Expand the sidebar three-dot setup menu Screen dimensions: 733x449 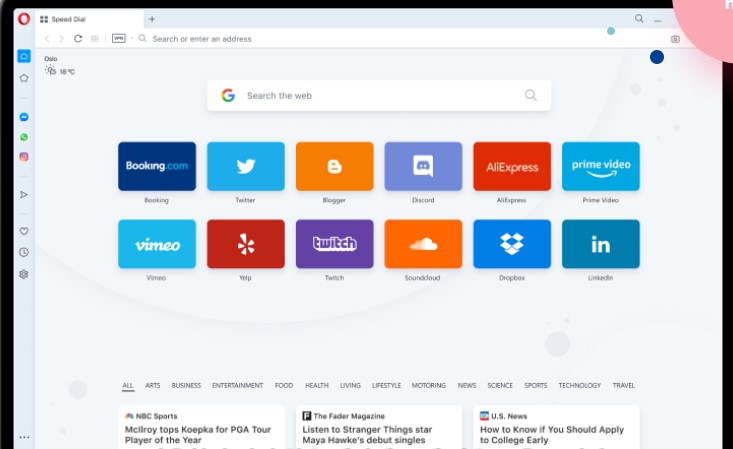24,437
